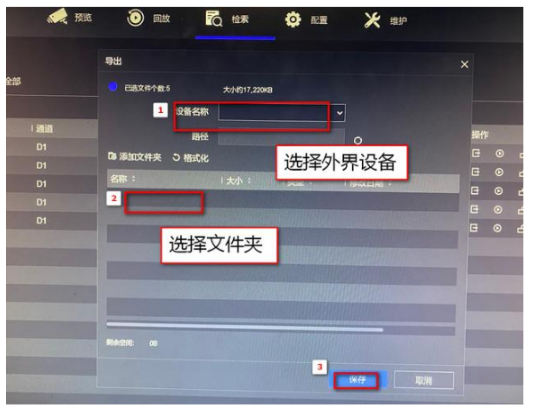The height and width of the screenshot is (410, 536).
Task: Switch to the 检索 search tab
Action: (x=227, y=19)
